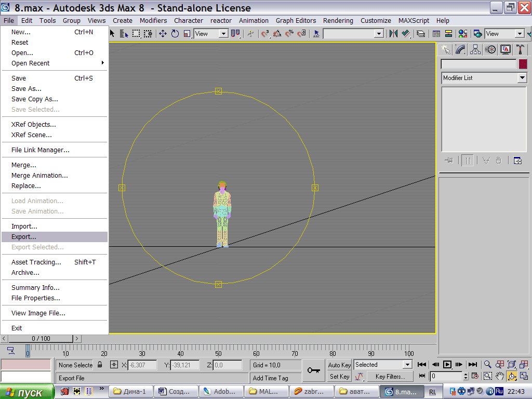Screen dimensions: 532x399
Task: Click the Key Filters button
Action: 390,377
